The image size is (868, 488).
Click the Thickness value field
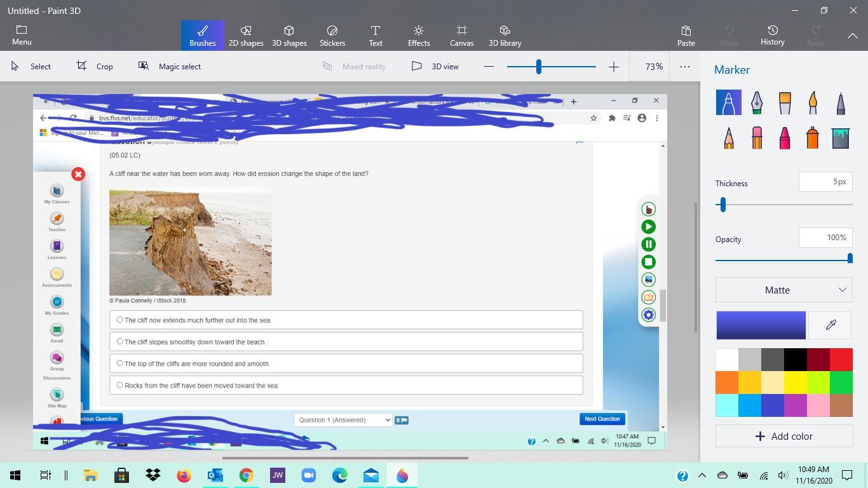point(825,182)
